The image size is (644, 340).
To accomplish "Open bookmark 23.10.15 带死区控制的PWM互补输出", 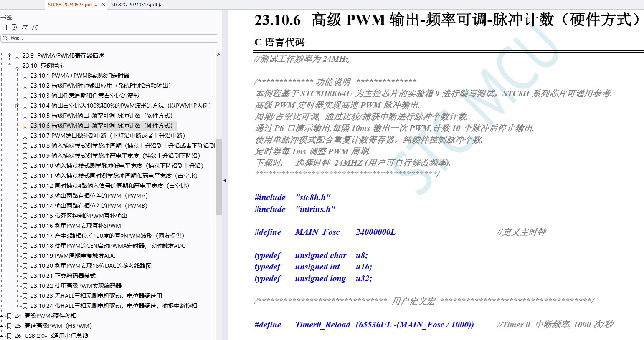I will click(79, 216).
